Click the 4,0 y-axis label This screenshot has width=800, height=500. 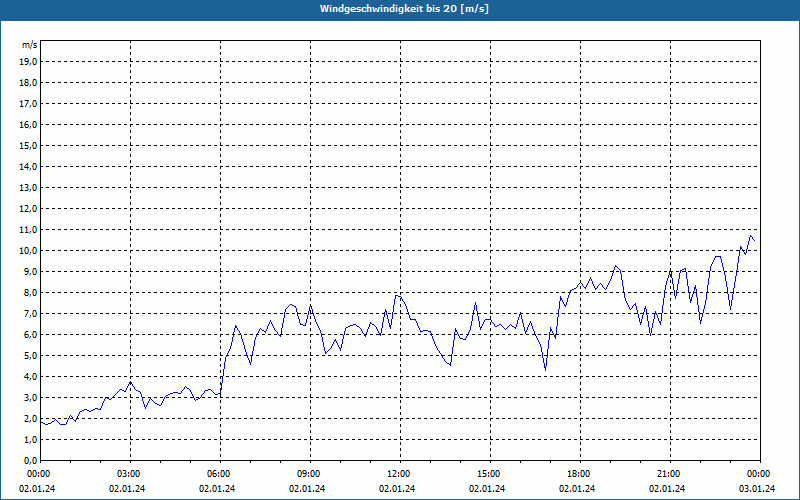tap(30, 377)
